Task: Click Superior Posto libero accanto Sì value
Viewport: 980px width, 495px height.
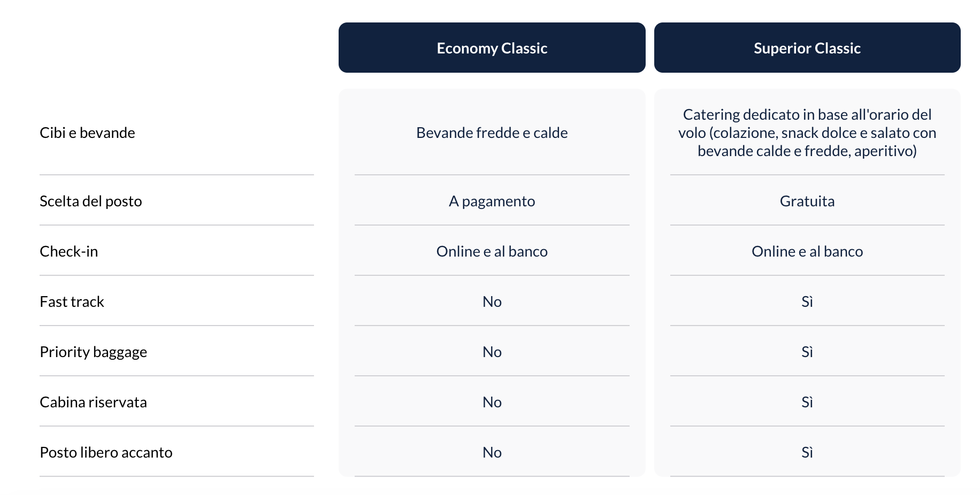Action: click(x=807, y=452)
